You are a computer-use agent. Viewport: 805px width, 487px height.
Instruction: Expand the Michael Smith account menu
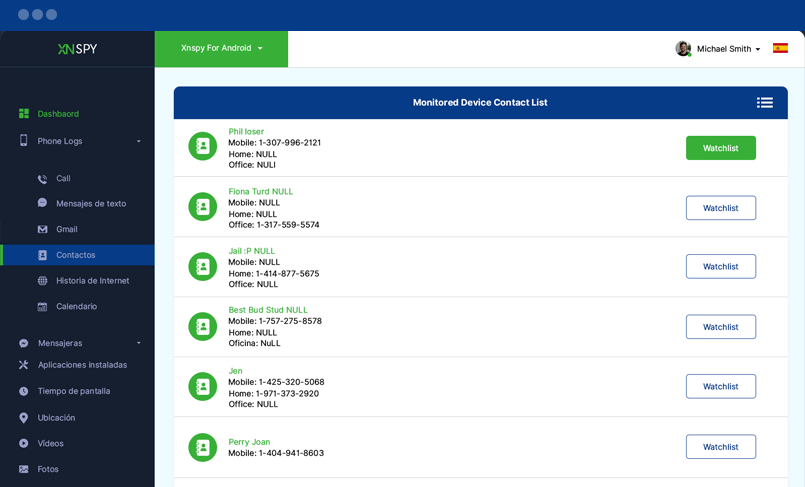tap(728, 49)
